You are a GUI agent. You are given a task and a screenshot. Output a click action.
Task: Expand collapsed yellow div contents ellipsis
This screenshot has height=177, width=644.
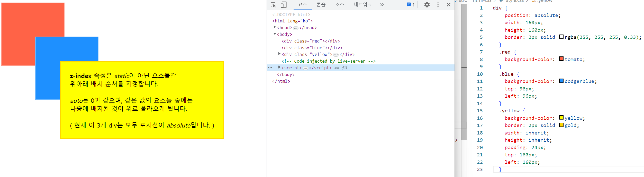336,55
